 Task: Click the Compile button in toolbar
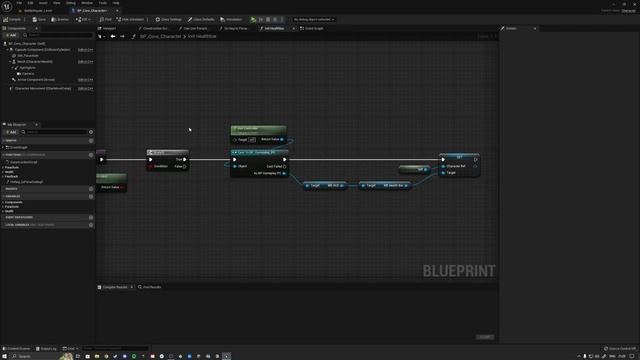tap(12, 20)
